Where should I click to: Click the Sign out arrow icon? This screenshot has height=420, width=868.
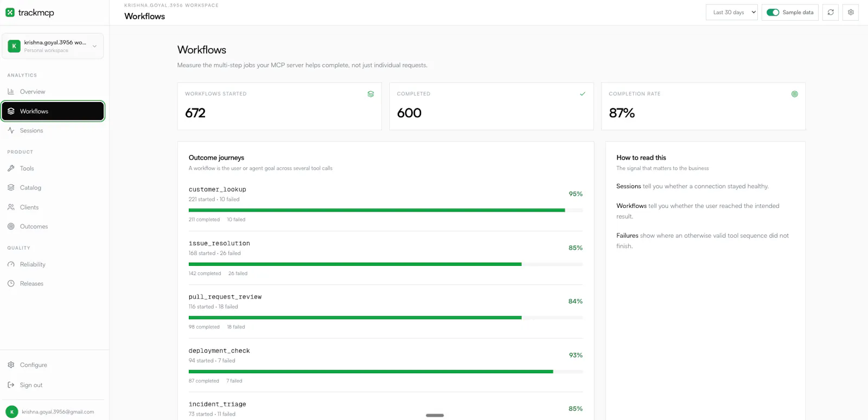click(x=11, y=385)
